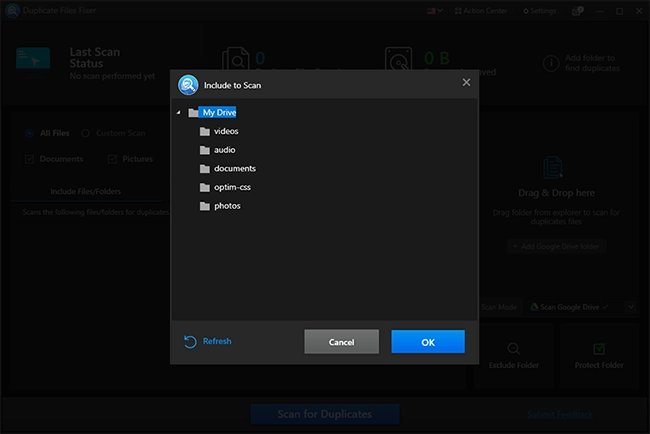Confirm folder selection with OK
This screenshot has width=650, height=434.
[x=428, y=342]
